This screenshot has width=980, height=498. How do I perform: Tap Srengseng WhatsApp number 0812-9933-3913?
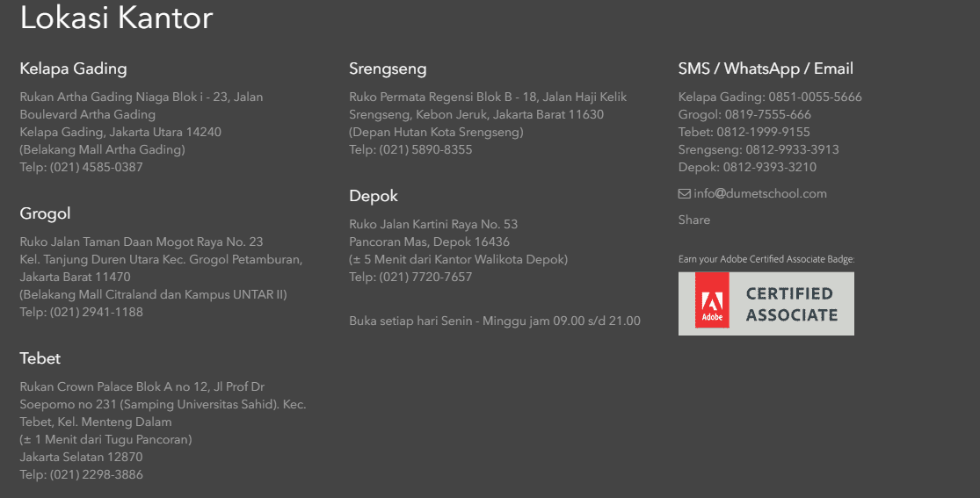792,150
